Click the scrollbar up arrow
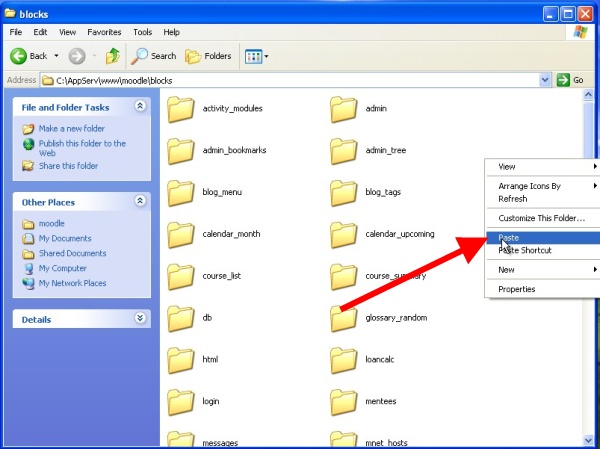Viewport: 600px width, 449px height. 589,94
